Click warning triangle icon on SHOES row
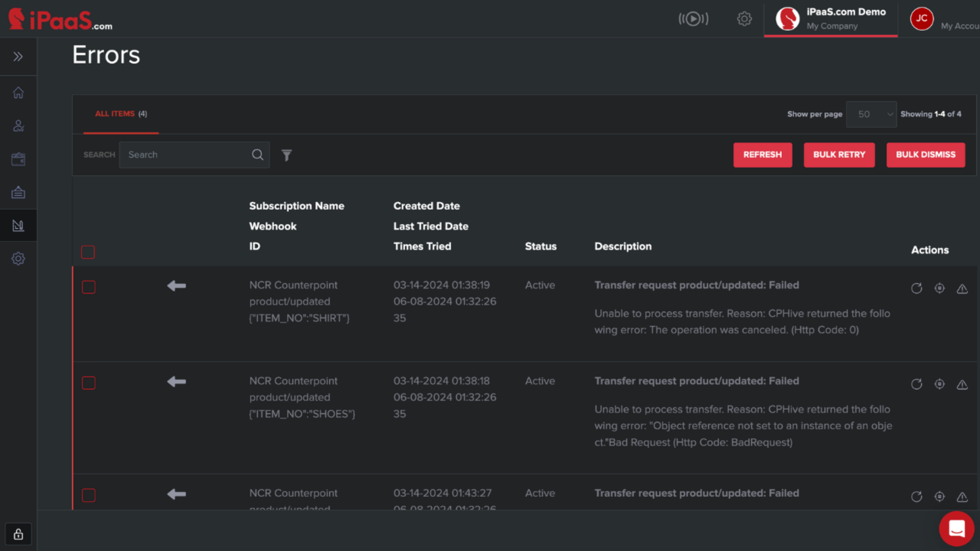The height and width of the screenshot is (551, 980). (x=962, y=385)
